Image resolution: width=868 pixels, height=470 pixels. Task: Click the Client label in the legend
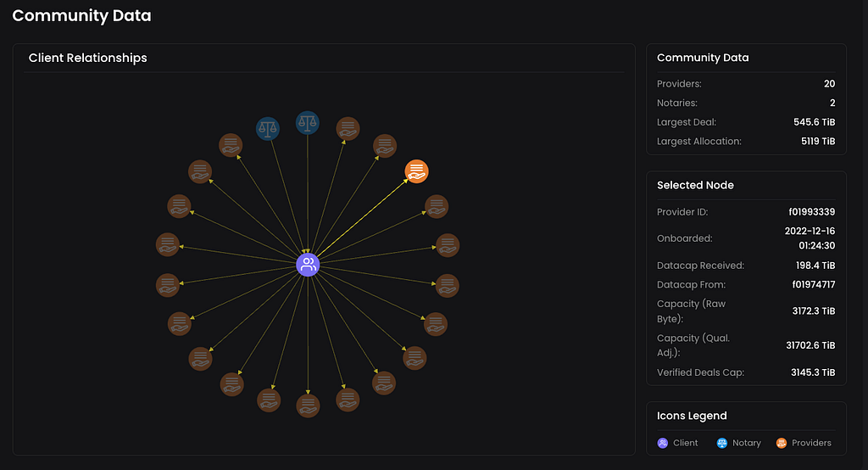click(x=685, y=443)
